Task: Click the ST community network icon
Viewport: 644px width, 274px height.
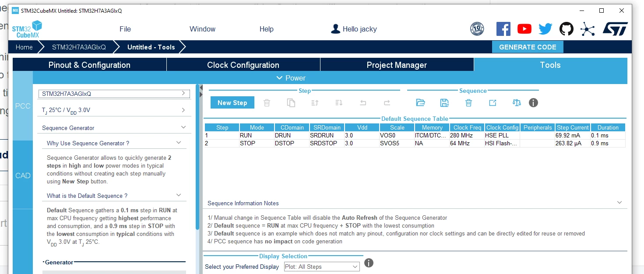Action: [588, 29]
